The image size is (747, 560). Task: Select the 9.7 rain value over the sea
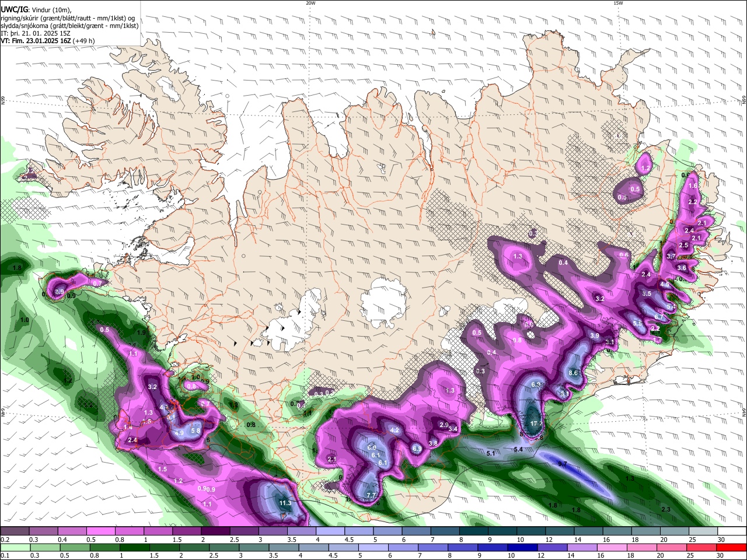click(x=563, y=464)
